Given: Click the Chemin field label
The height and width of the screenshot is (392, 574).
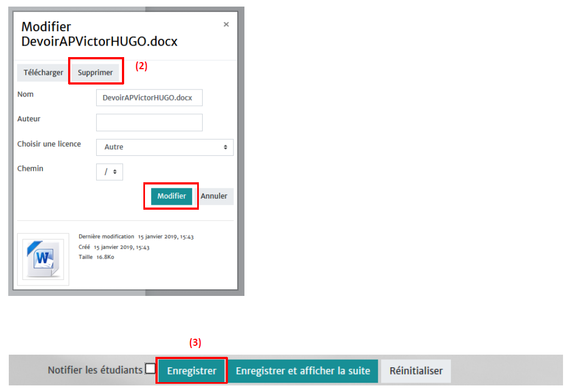Looking at the screenshot, I should 31,169.
